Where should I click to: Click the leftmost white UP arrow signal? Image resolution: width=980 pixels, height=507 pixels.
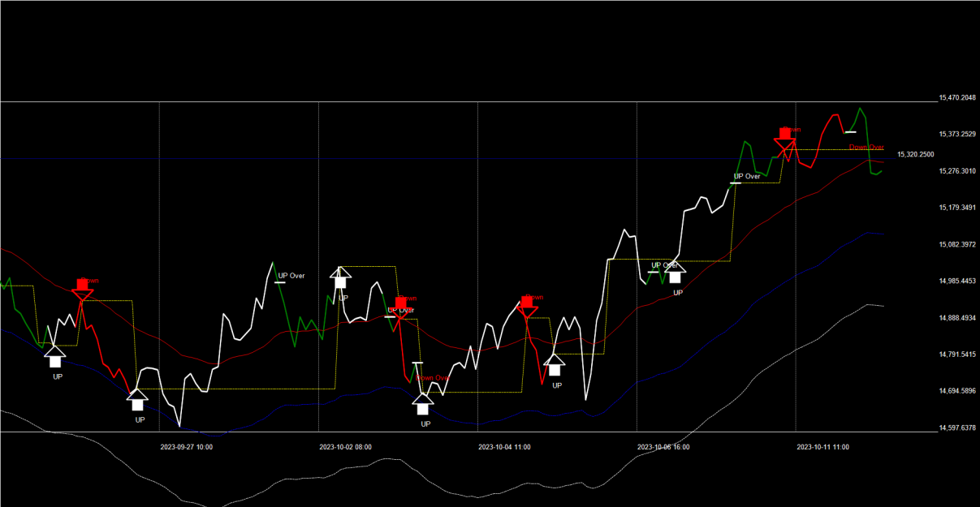[x=54, y=355]
